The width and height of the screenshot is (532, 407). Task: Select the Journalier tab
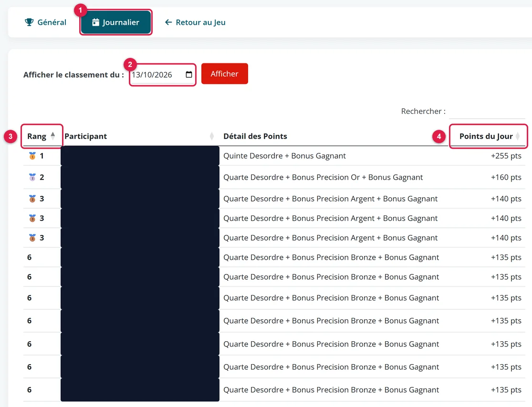[x=115, y=22]
